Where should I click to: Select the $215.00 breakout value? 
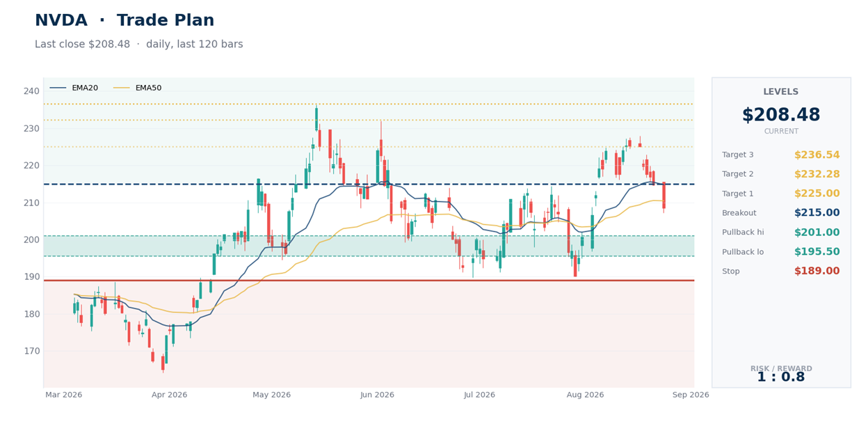pyautogui.click(x=817, y=213)
